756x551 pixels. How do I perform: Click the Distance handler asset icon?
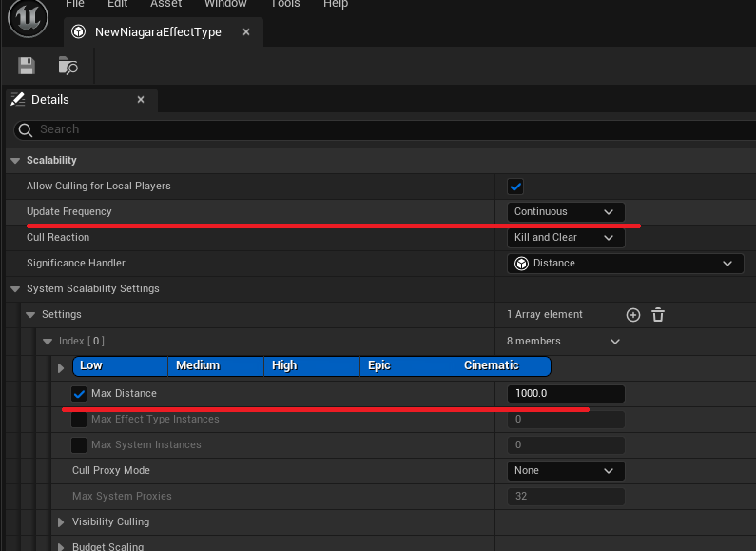click(x=522, y=264)
